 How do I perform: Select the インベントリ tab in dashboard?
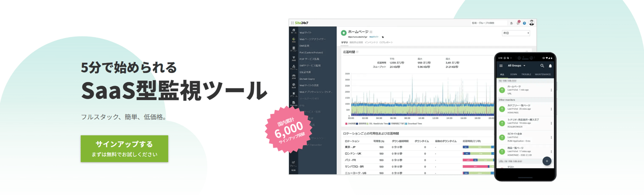coord(371,42)
